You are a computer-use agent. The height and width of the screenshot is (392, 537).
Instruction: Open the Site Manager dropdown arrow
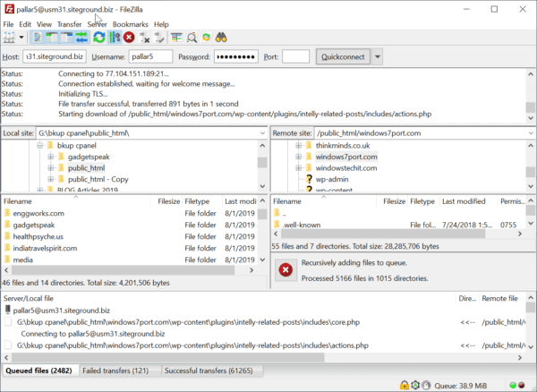tap(21, 38)
